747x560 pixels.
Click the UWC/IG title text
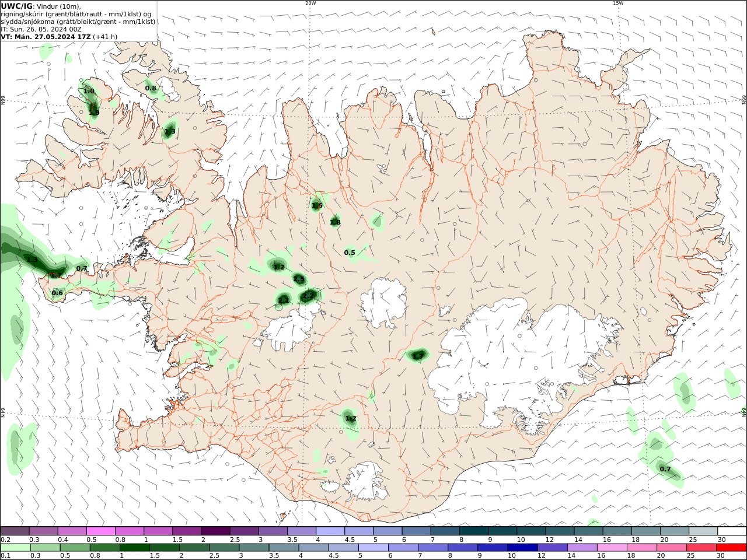tap(17, 6)
